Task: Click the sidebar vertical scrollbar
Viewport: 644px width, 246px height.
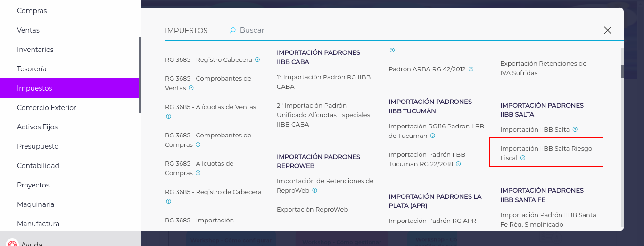Action: pyautogui.click(x=140, y=75)
